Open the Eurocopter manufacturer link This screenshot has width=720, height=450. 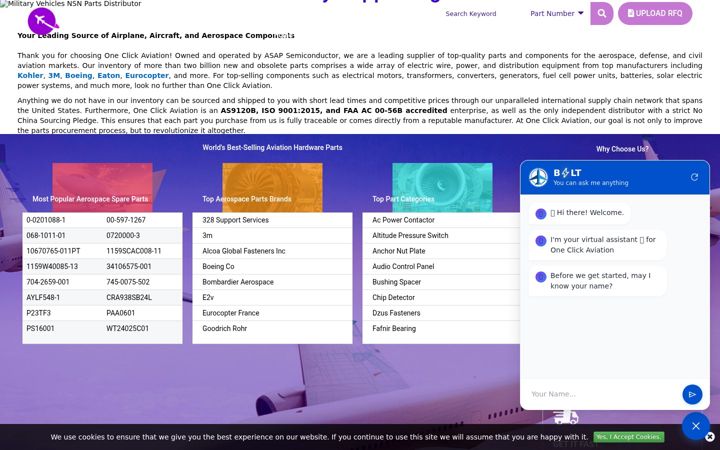point(147,75)
